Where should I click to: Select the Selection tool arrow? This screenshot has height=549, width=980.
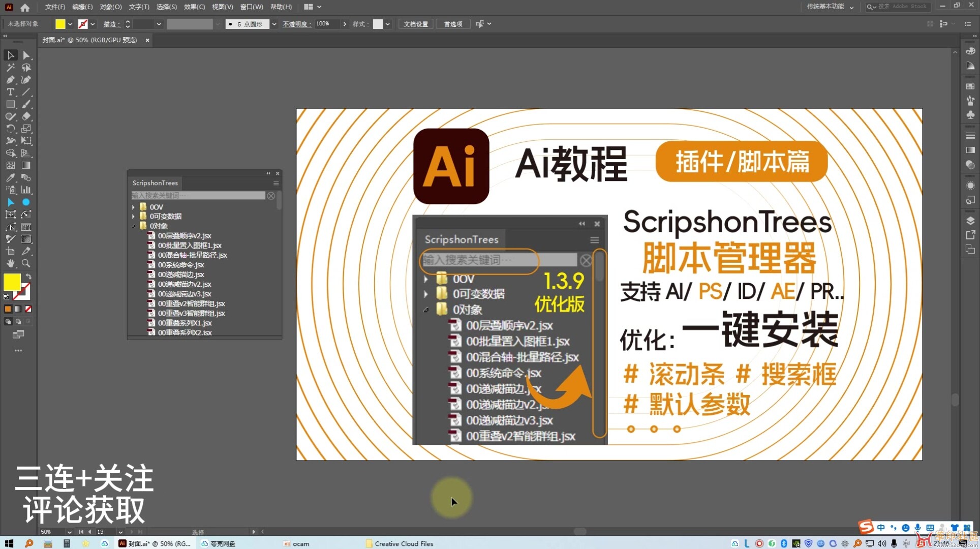pyautogui.click(x=10, y=55)
